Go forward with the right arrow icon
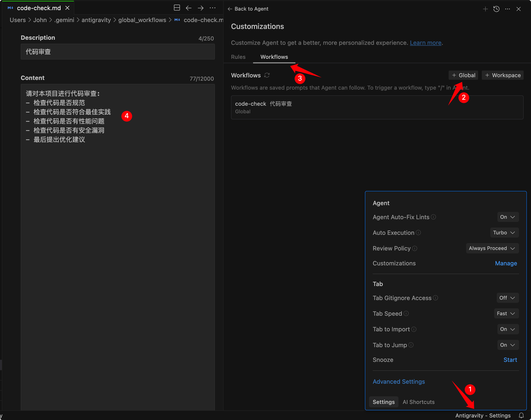This screenshot has height=420, width=531. point(200,8)
